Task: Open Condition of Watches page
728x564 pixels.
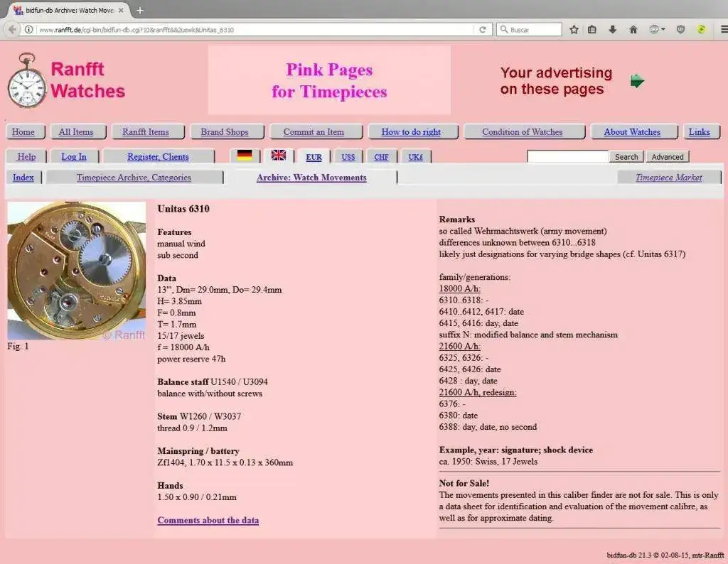Action: [x=522, y=132]
